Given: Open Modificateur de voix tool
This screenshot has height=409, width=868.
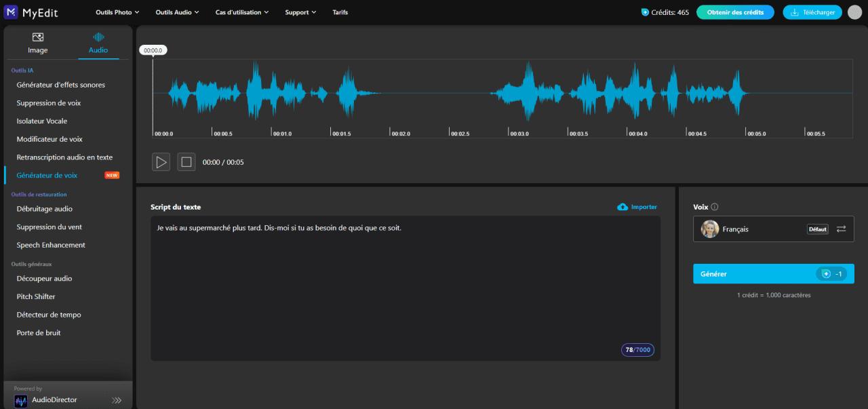Looking at the screenshot, I should (50, 139).
